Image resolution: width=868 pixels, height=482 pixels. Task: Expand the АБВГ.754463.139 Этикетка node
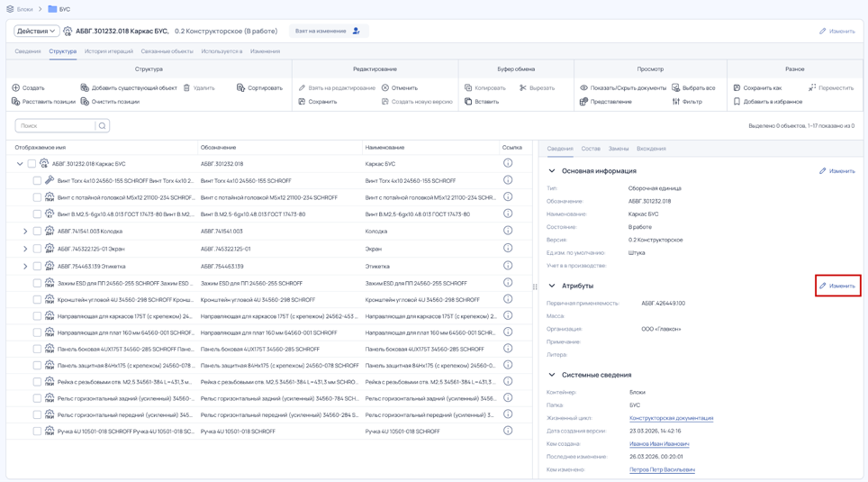[x=25, y=266]
